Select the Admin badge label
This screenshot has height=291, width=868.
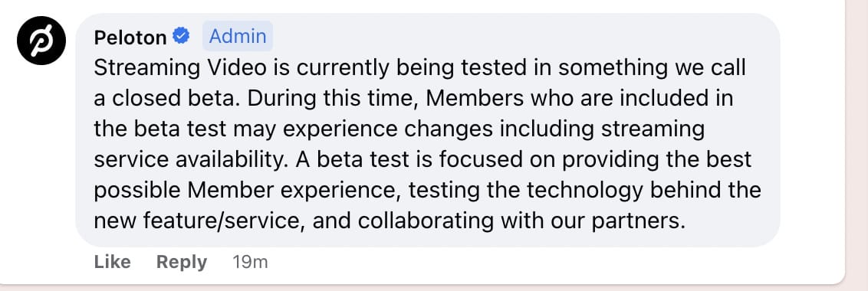coord(238,37)
